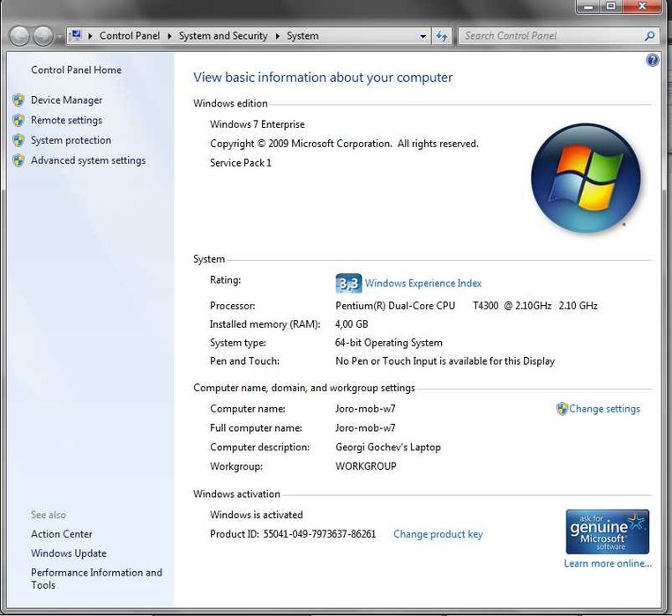
Task: Select the System breadcrumb
Action: click(x=302, y=35)
